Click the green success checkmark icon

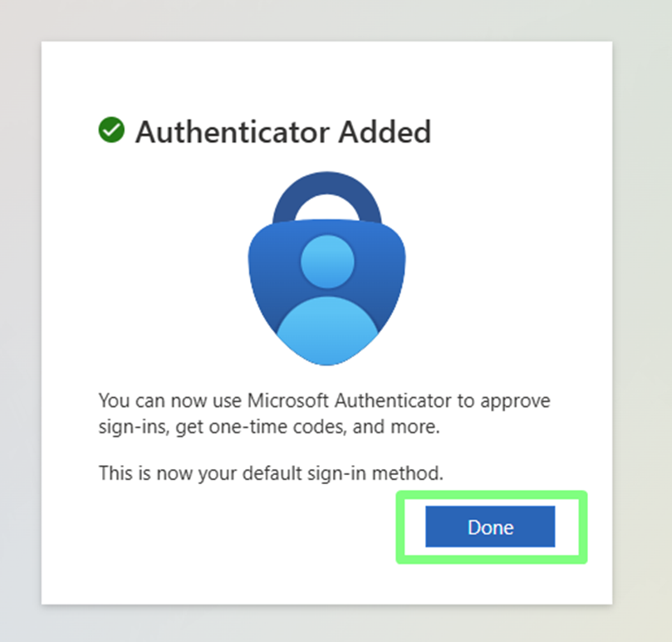tap(111, 130)
